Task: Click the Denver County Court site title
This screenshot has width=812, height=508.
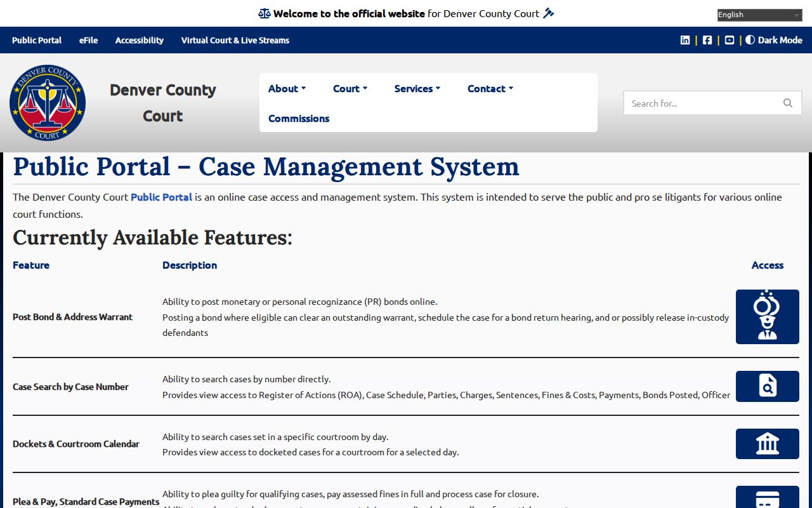Action: tap(163, 103)
